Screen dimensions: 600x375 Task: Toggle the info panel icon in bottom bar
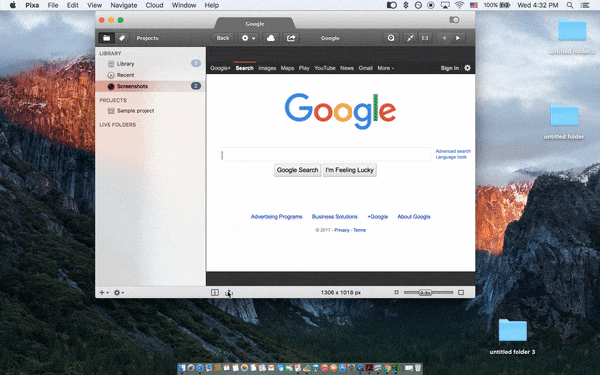point(215,292)
